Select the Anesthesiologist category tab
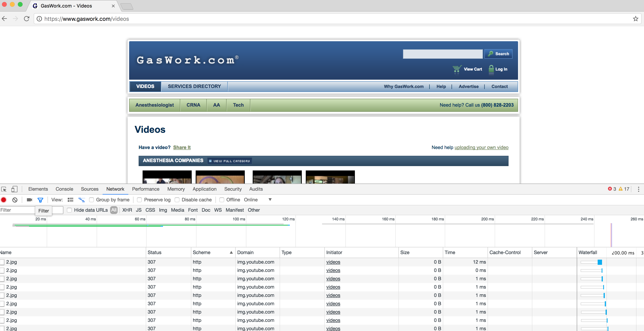The image size is (644, 331). coord(154,105)
